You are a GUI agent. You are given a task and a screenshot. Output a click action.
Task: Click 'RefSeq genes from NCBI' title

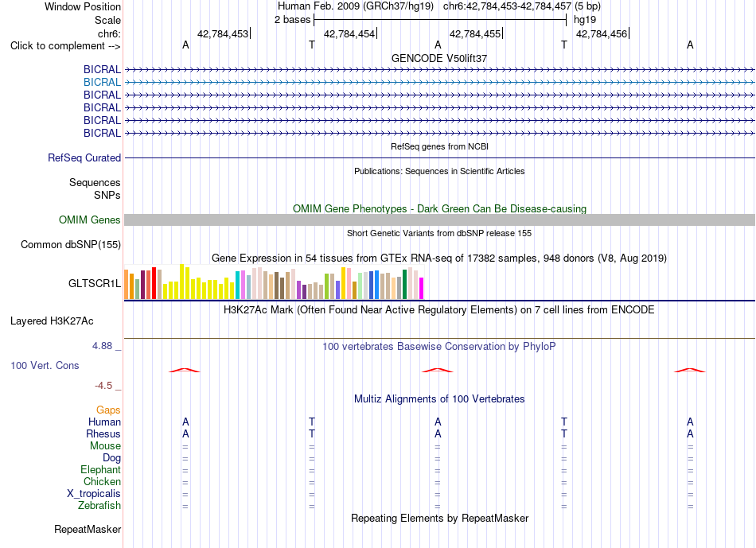[x=439, y=146]
